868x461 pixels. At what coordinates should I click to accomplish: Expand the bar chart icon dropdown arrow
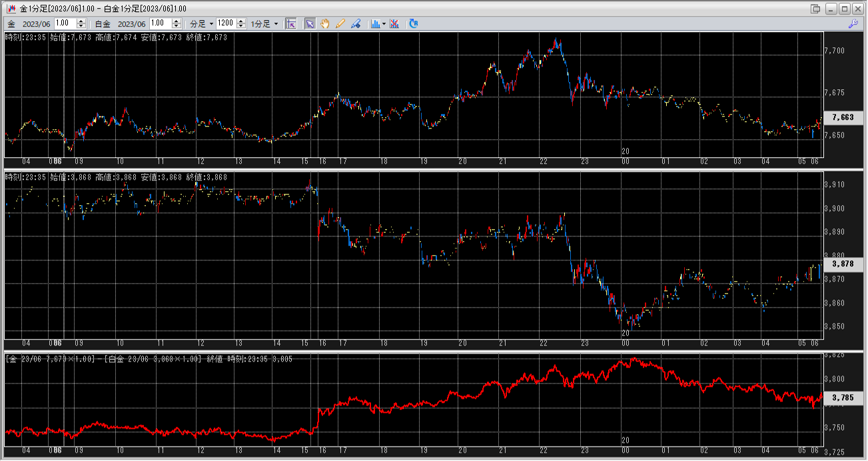(x=383, y=24)
